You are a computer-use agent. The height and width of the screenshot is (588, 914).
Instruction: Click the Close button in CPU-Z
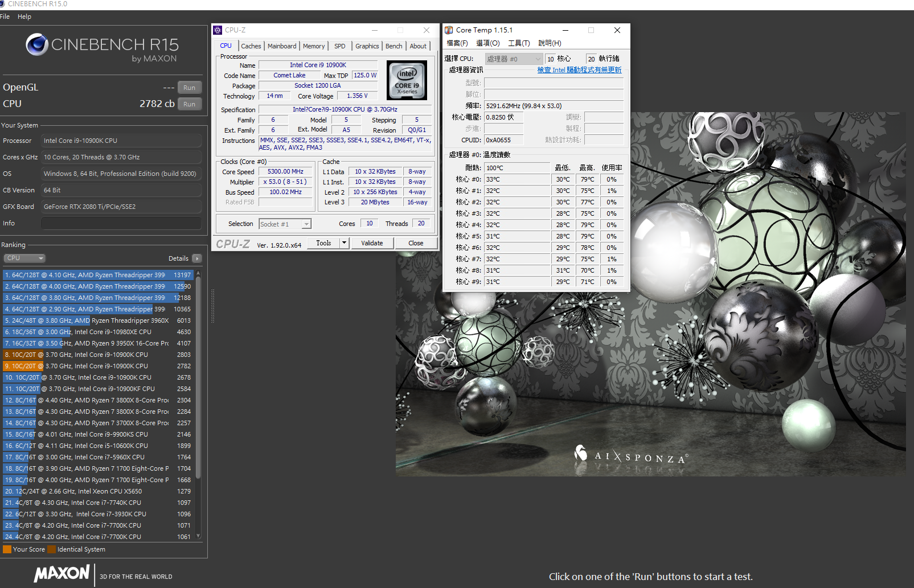[x=416, y=243]
